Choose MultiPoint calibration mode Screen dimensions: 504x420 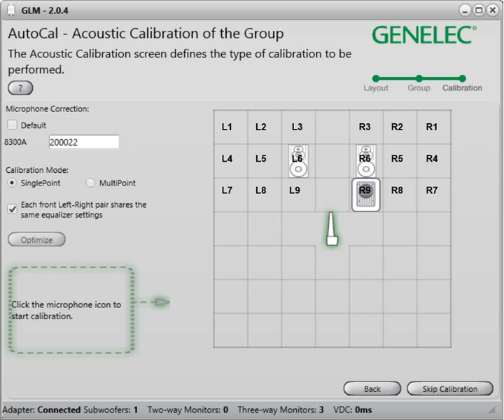click(90, 183)
